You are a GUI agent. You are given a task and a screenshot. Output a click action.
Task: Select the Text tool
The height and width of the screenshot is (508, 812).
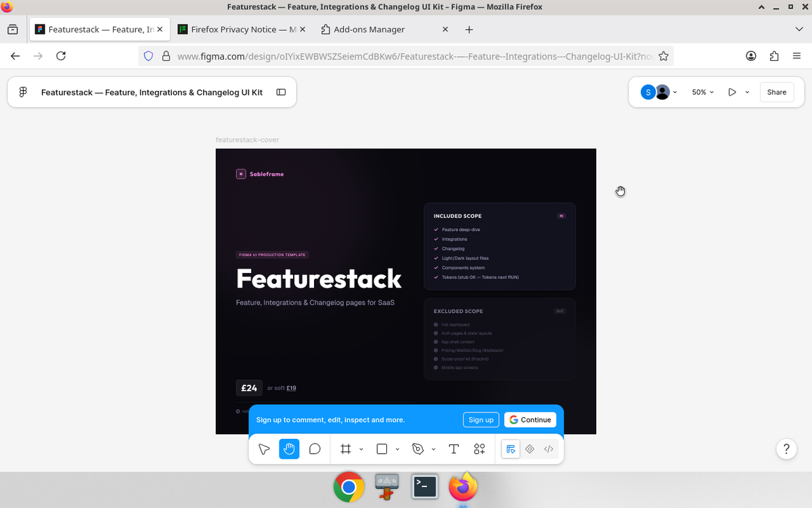(x=454, y=449)
